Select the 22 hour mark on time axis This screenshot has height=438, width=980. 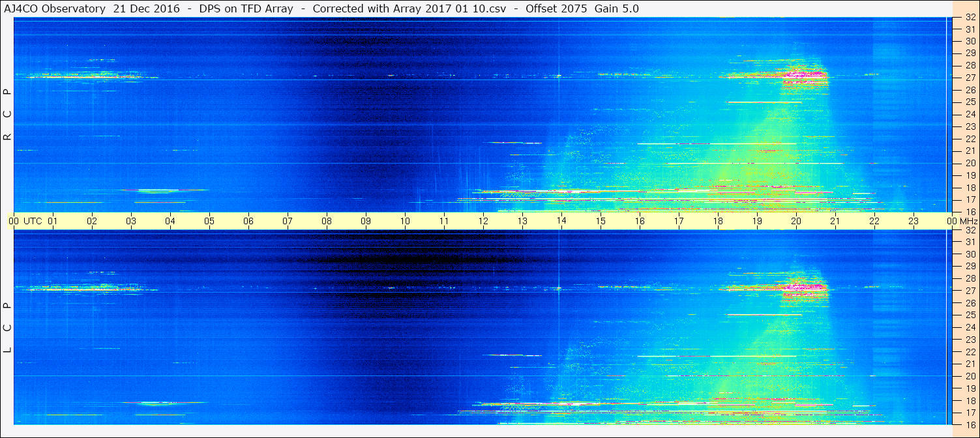pyautogui.click(x=874, y=221)
